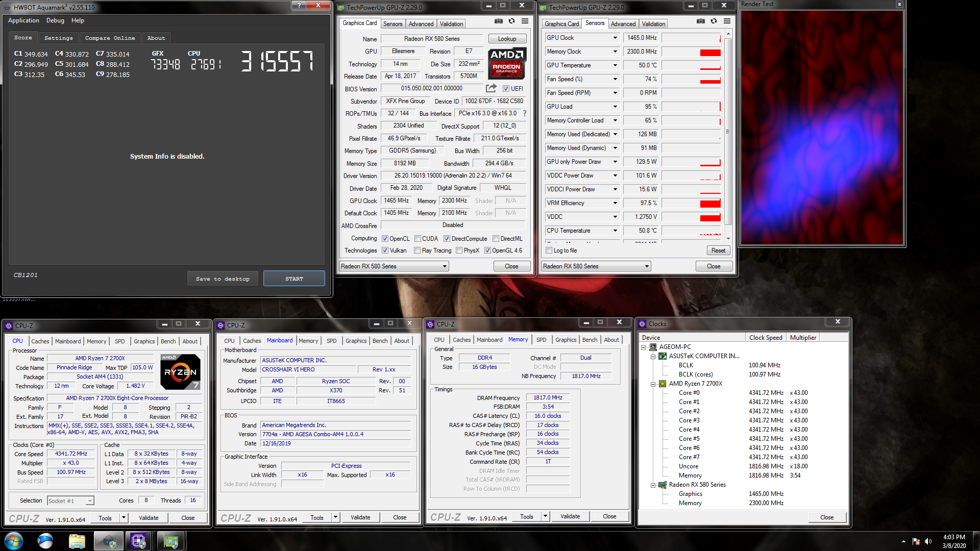Viewport: 980px width, 551px height.
Task: Open Tools dropdown arrow in CPU-Z Mainboard window
Action: tap(335, 517)
